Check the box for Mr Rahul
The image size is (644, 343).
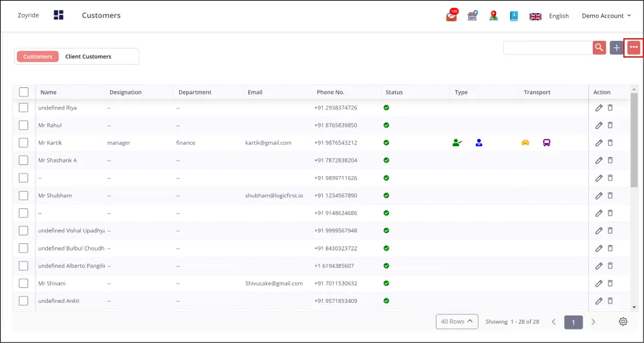23,125
